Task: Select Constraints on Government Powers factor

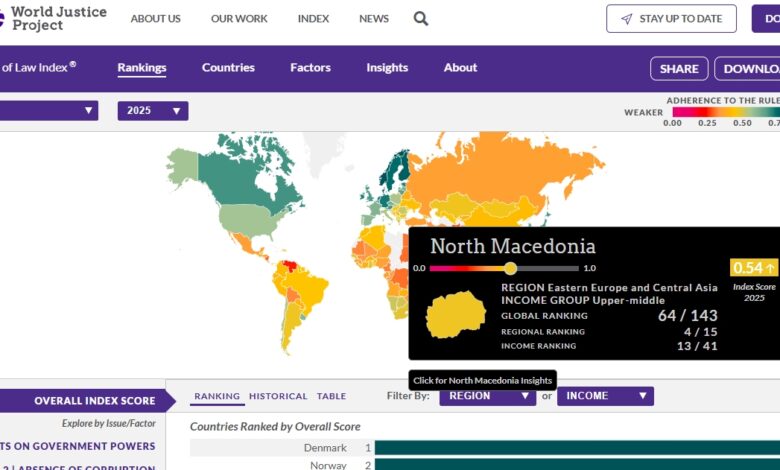Action: (78, 446)
